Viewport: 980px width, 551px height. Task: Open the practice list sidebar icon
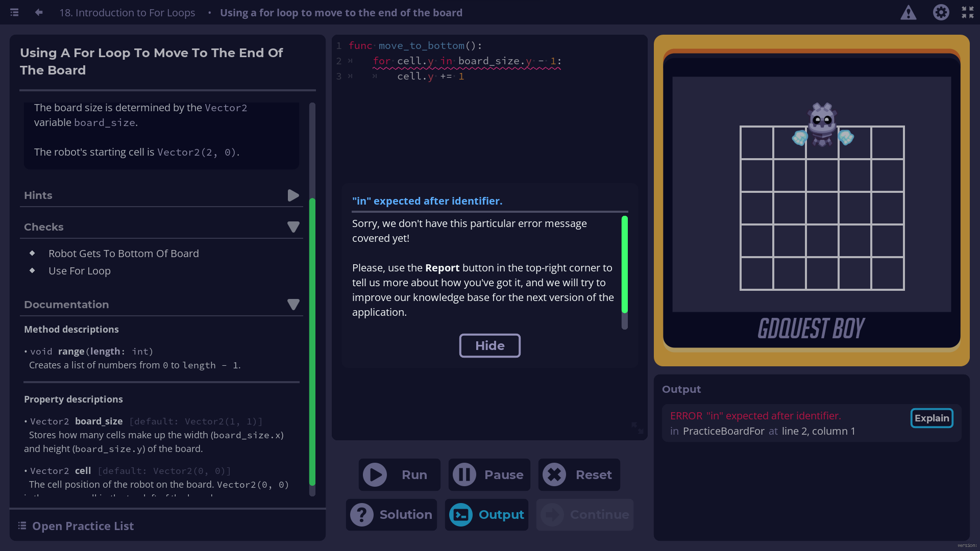point(14,12)
